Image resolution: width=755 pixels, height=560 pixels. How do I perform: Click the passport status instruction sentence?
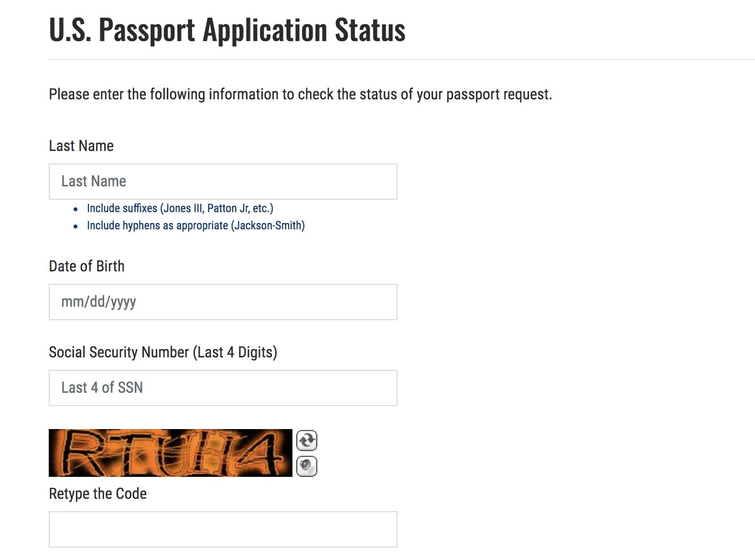(x=300, y=94)
